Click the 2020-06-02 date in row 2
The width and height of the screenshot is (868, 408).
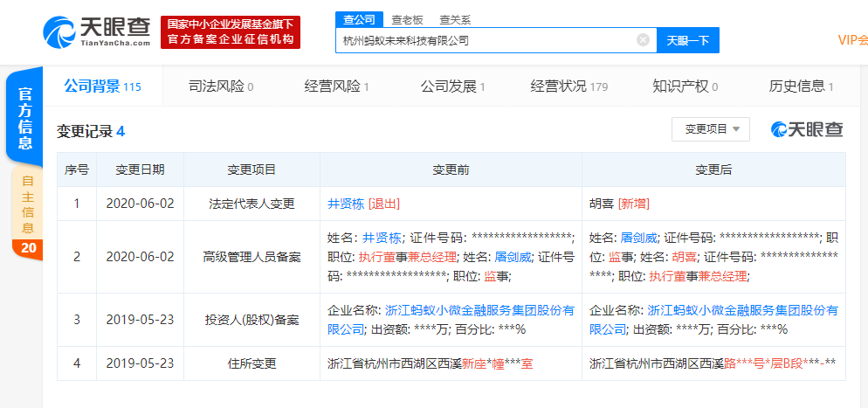coord(140,257)
